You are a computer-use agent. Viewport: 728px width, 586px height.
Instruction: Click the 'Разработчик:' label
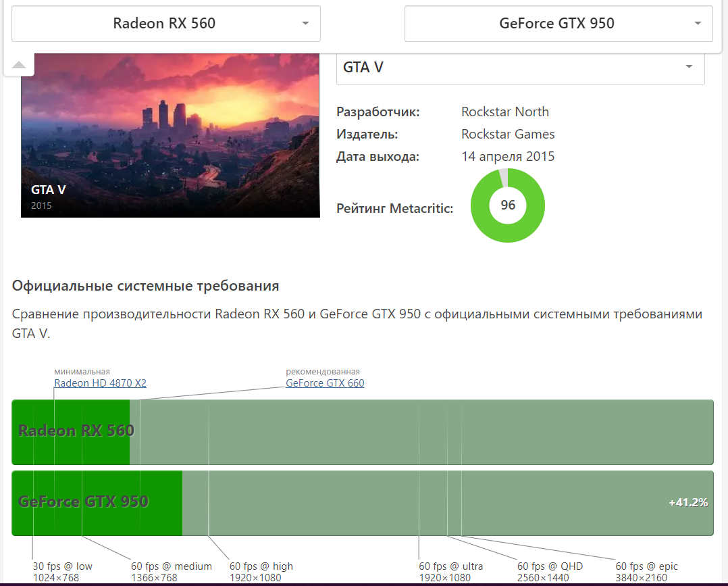point(378,112)
